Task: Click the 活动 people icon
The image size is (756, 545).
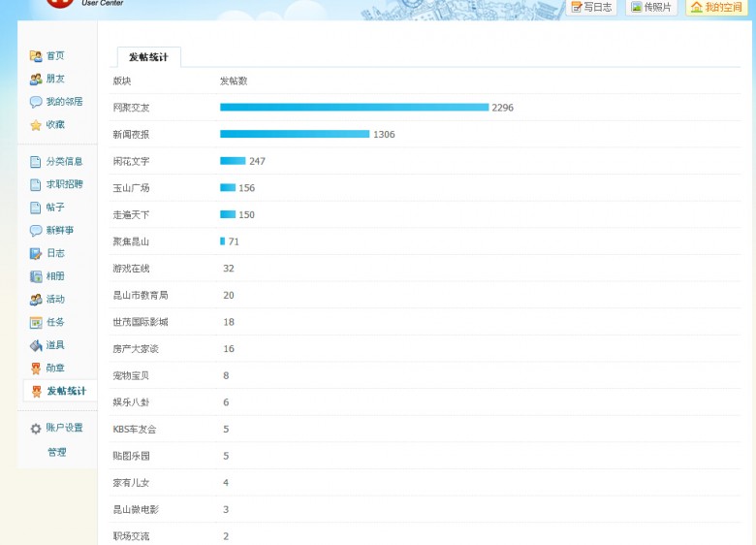Action: coord(36,300)
